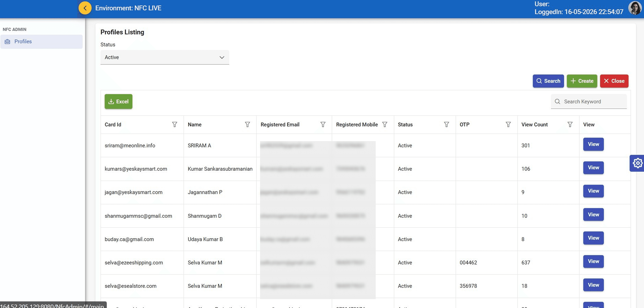Click the Environment: NFC LIVE header text

pos(128,8)
